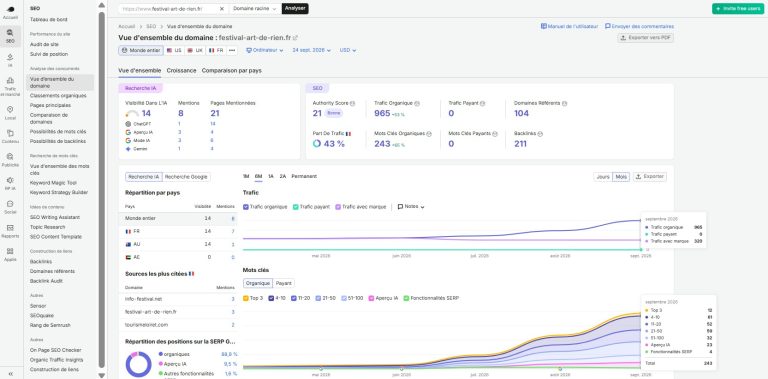This screenshot has width=768, height=379.
Task: Click inside the domain URL input field
Action: coord(168,9)
